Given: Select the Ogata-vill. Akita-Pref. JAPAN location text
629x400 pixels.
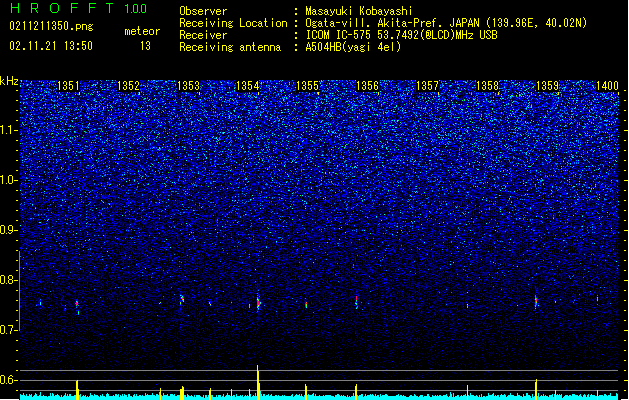Looking at the screenshot, I should (x=446, y=23).
